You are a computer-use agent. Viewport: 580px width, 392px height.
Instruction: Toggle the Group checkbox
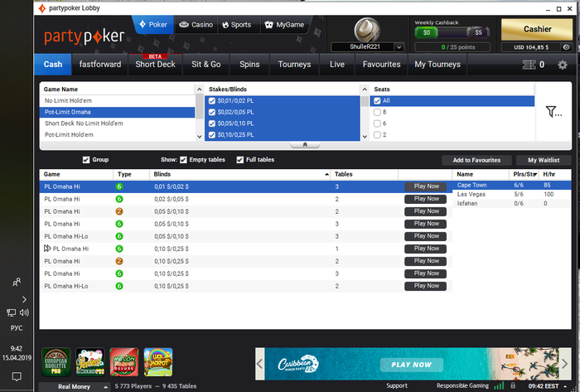coord(86,160)
